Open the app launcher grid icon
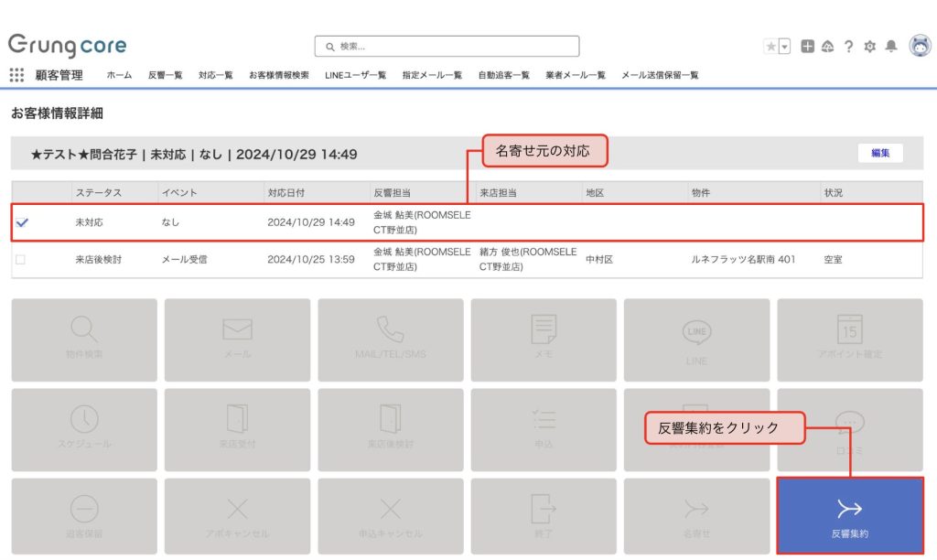 click(x=16, y=75)
